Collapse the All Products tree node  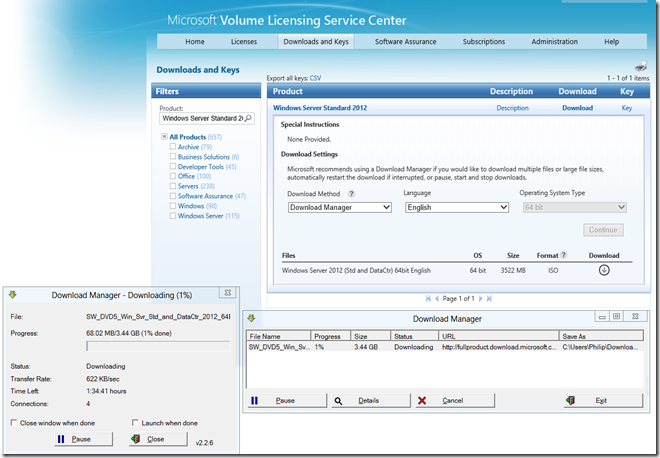point(164,136)
